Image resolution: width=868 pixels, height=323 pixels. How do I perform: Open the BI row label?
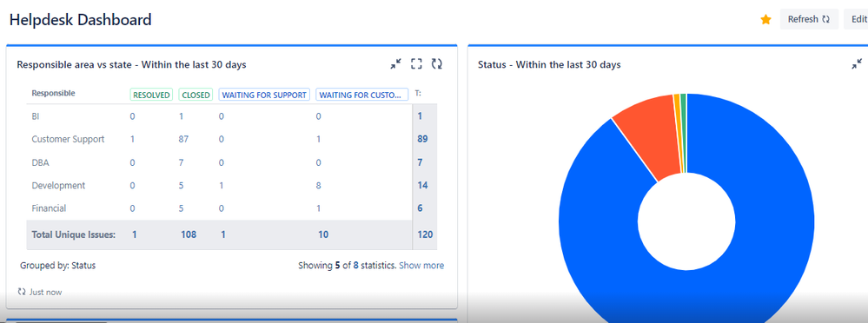(x=36, y=116)
